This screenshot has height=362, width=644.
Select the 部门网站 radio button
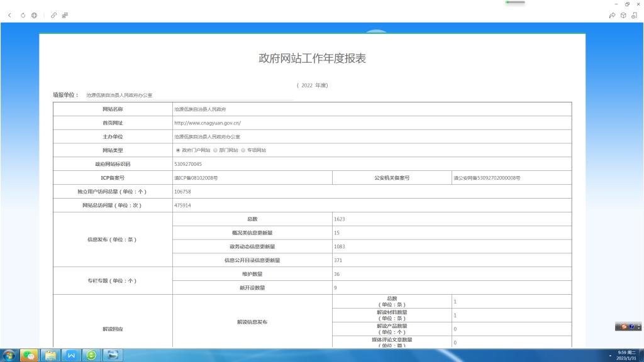(x=215, y=150)
